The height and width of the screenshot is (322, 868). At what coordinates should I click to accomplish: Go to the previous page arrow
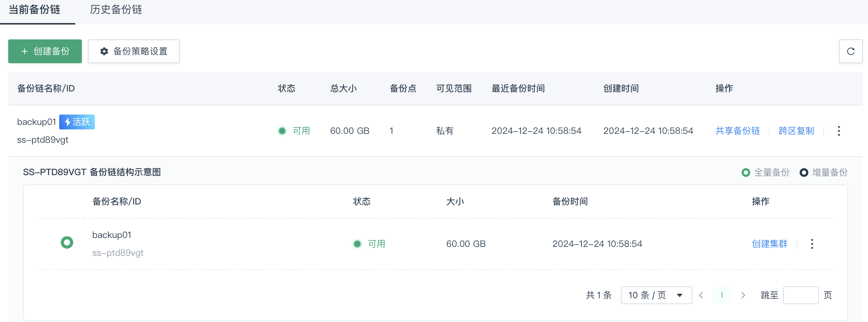(x=701, y=295)
